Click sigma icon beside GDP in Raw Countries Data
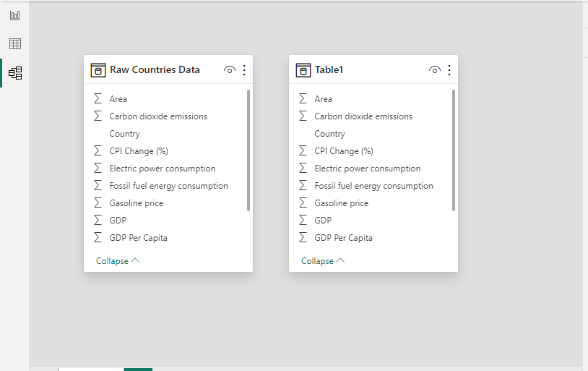Image resolution: width=588 pixels, height=371 pixels. (x=98, y=220)
